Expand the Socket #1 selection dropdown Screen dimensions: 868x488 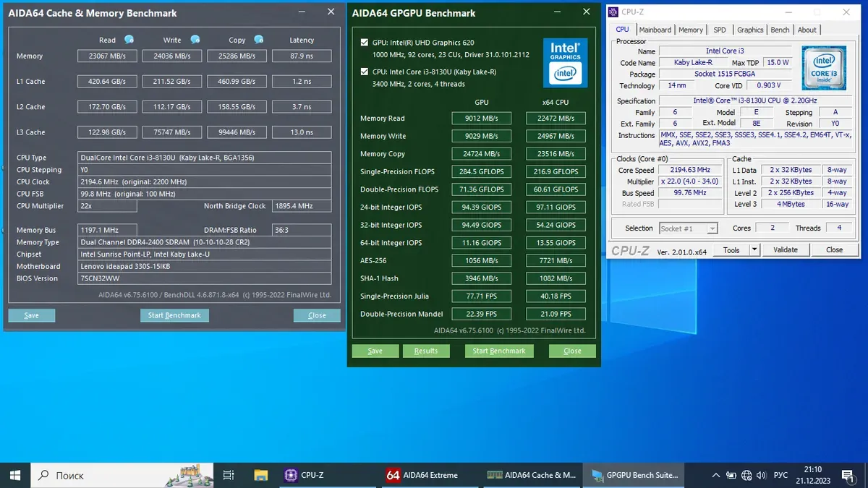[x=712, y=228]
